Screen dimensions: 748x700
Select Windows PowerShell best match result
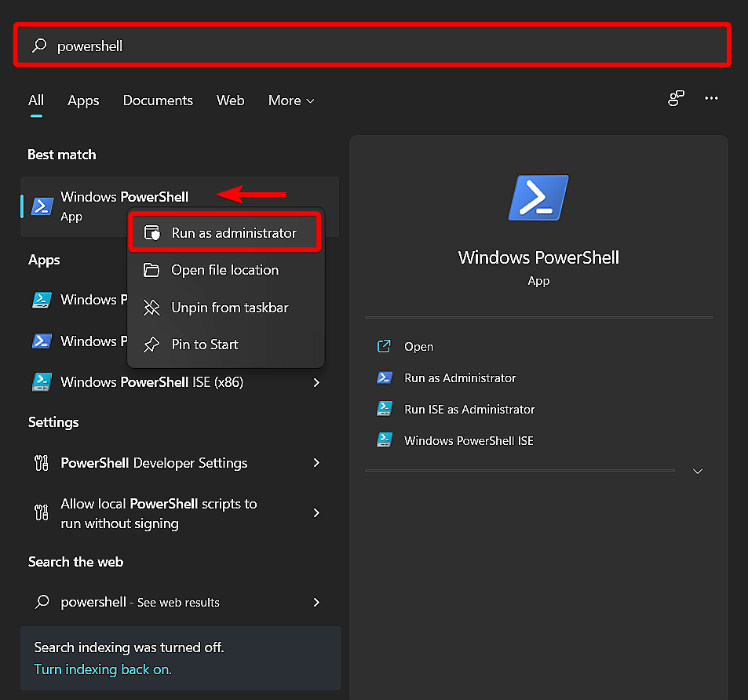(180, 206)
